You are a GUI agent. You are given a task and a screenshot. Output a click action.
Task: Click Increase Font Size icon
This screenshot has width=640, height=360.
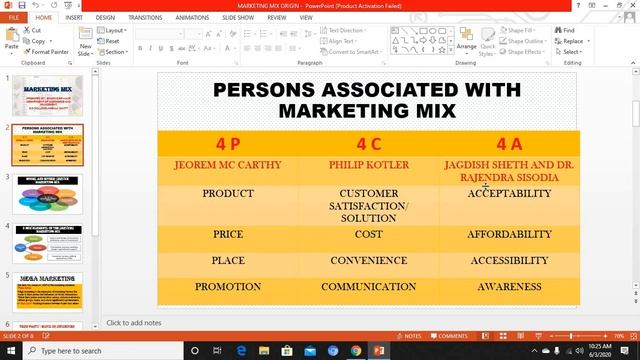(209, 34)
